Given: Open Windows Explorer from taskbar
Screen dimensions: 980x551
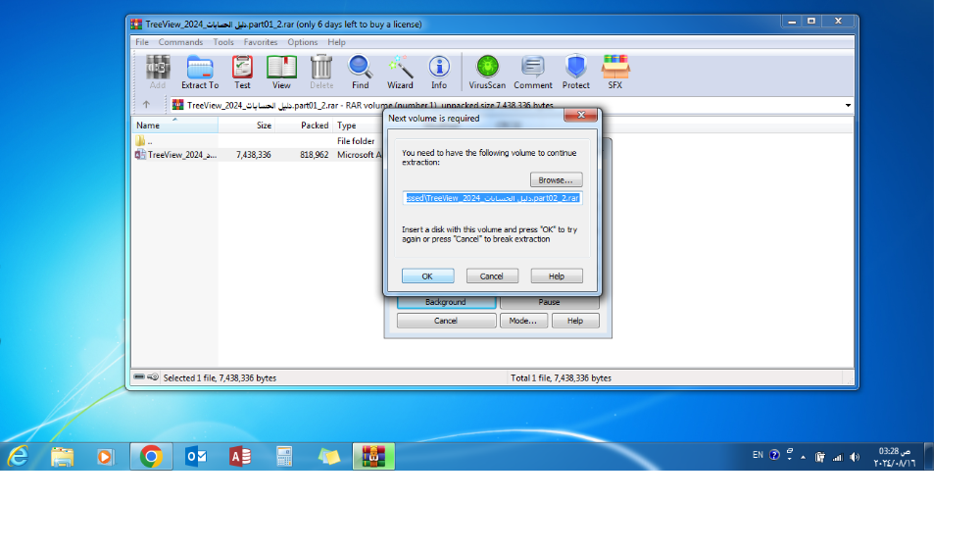Looking at the screenshot, I should coord(62,457).
